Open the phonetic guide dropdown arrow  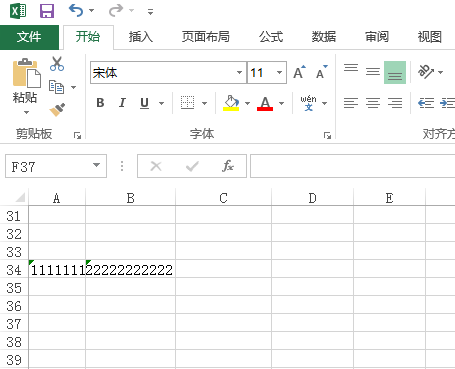pos(325,103)
